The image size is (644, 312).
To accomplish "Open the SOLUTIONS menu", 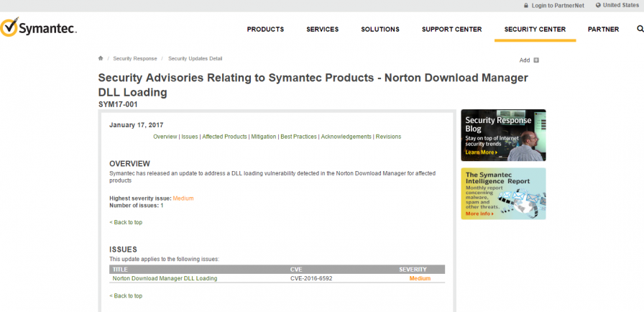I will click(380, 29).
